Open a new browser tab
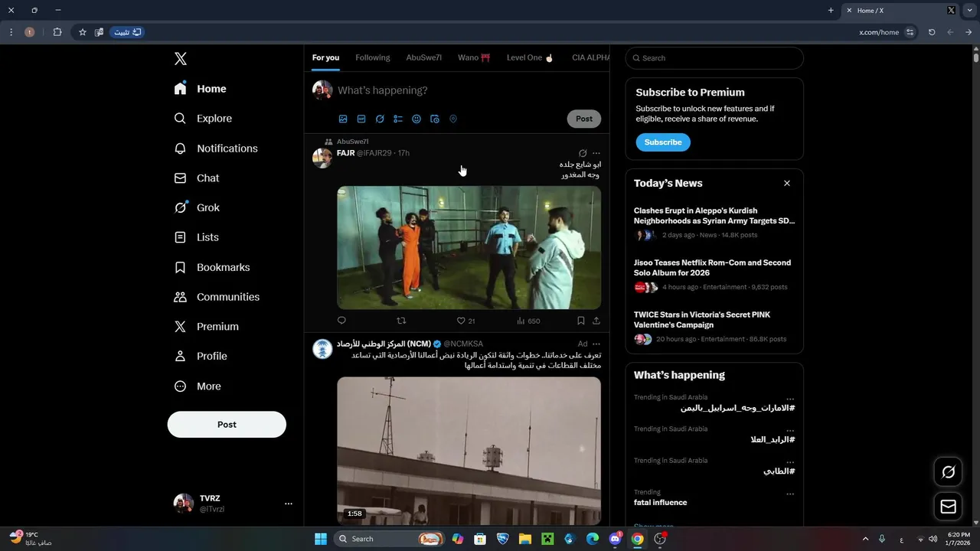980x551 pixels. pyautogui.click(x=831, y=11)
